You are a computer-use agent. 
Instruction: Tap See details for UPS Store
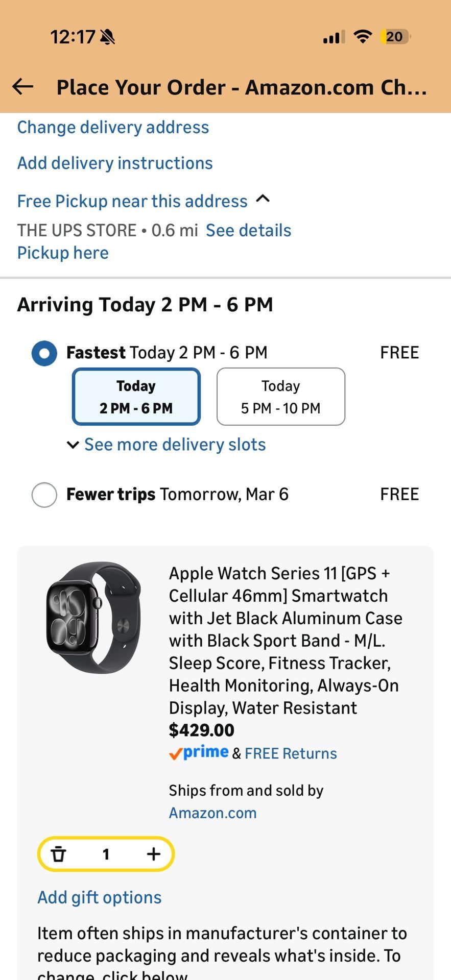248,230
